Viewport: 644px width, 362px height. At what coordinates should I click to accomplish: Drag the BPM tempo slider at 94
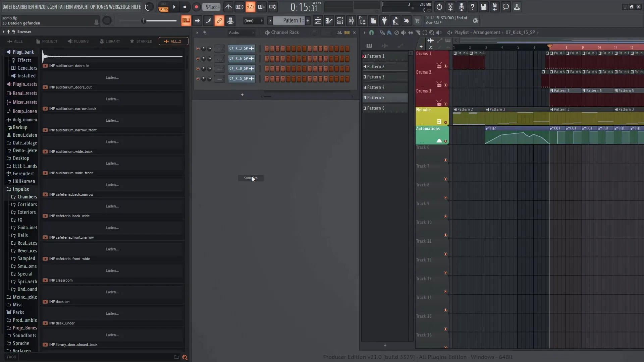211,6
